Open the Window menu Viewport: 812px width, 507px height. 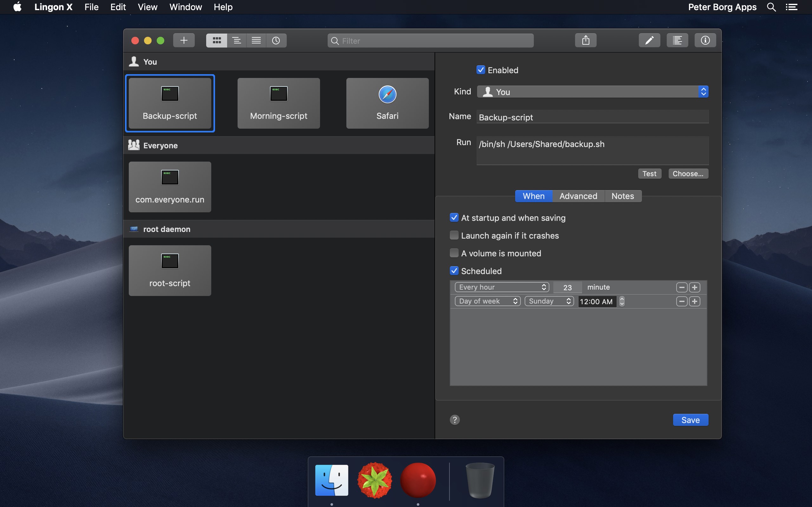click(186, 7)
